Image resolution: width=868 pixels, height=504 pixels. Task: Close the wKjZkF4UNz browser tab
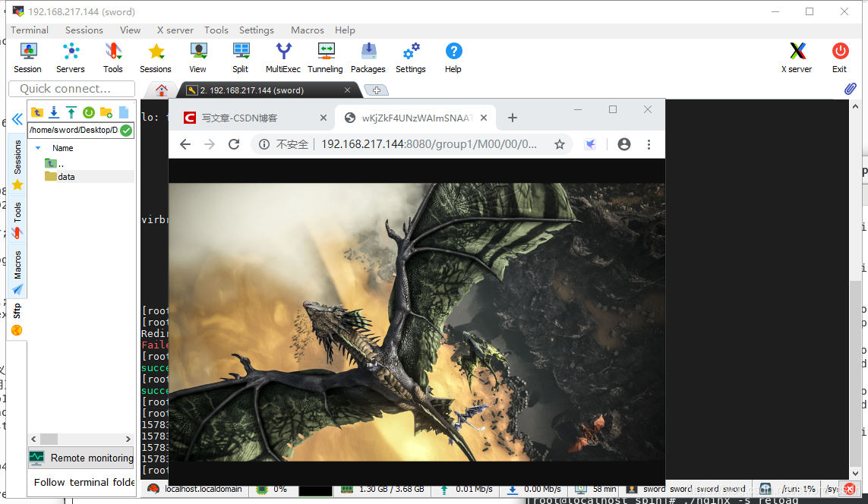coord(484,118)
